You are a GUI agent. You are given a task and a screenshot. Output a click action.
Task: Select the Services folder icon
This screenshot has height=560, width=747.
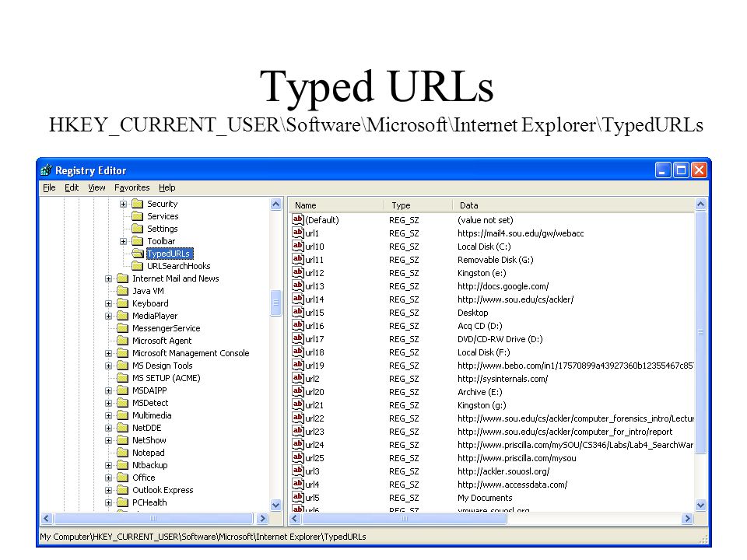137,216
